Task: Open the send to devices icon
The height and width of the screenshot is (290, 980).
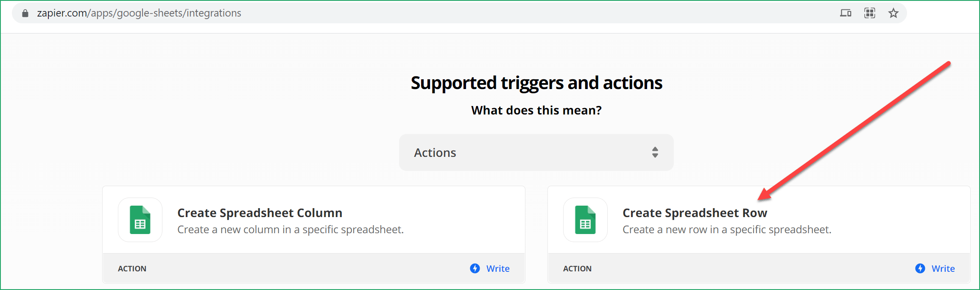Action: (846, 13)
